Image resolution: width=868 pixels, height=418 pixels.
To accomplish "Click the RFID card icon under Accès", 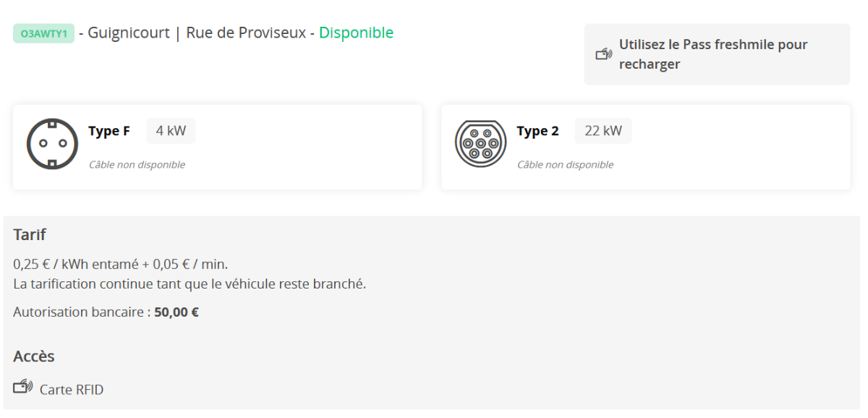I will click(x=23, y=388).
